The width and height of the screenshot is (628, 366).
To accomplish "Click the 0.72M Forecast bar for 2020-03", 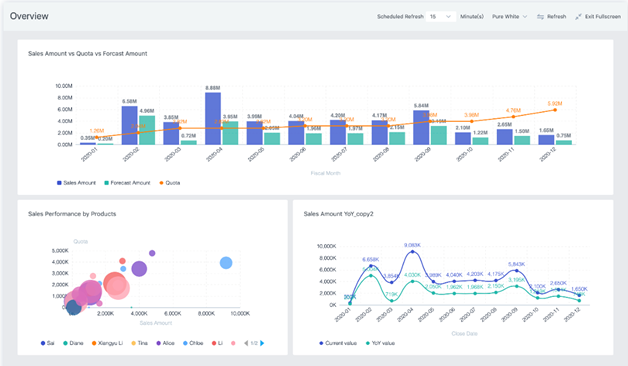I will point(189,143).
